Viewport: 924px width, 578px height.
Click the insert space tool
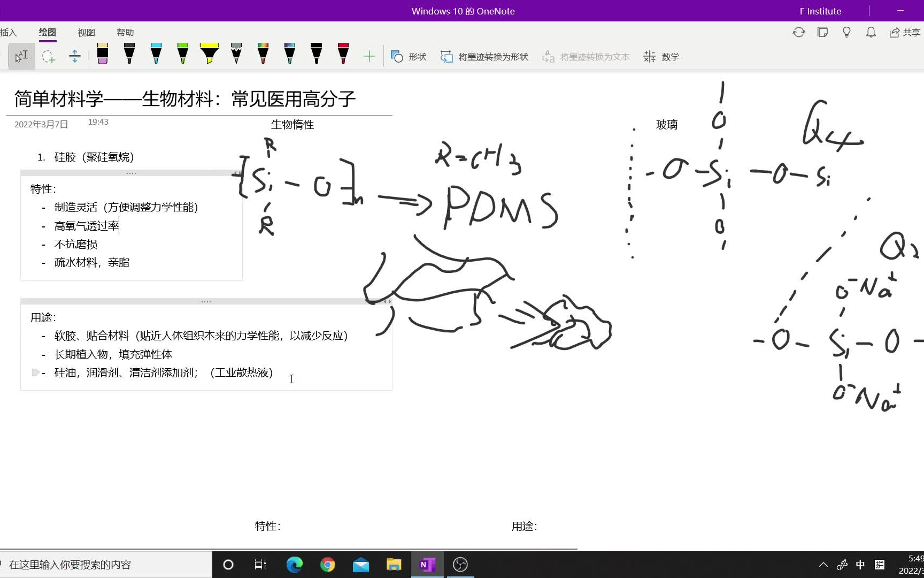74,56
